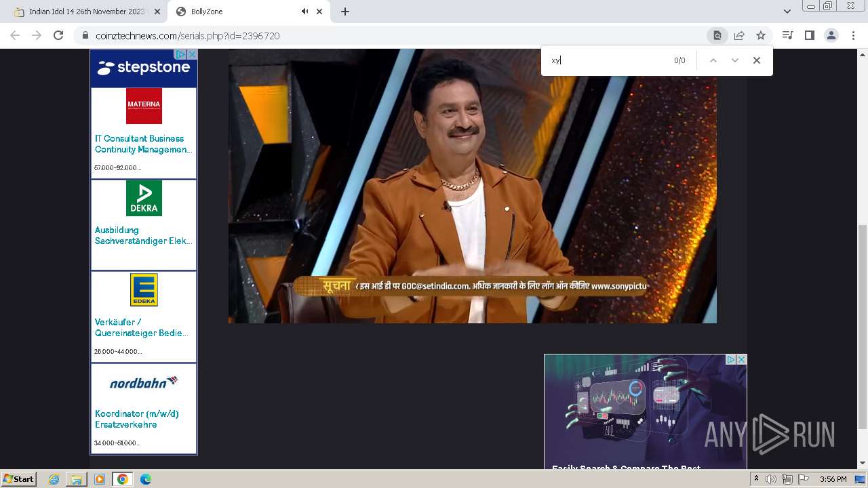Share this page icon
The image size is (868, 488).
pyautogui.click(x=739, y=36)
